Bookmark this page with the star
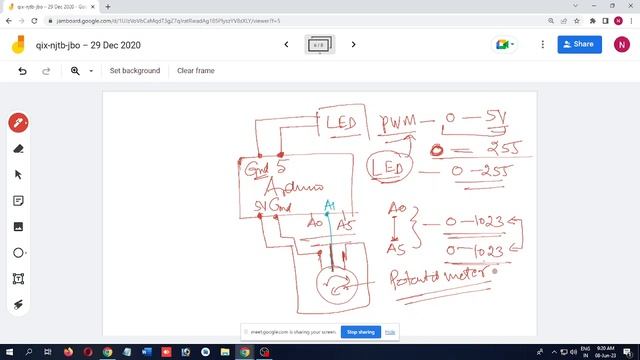 577,21
